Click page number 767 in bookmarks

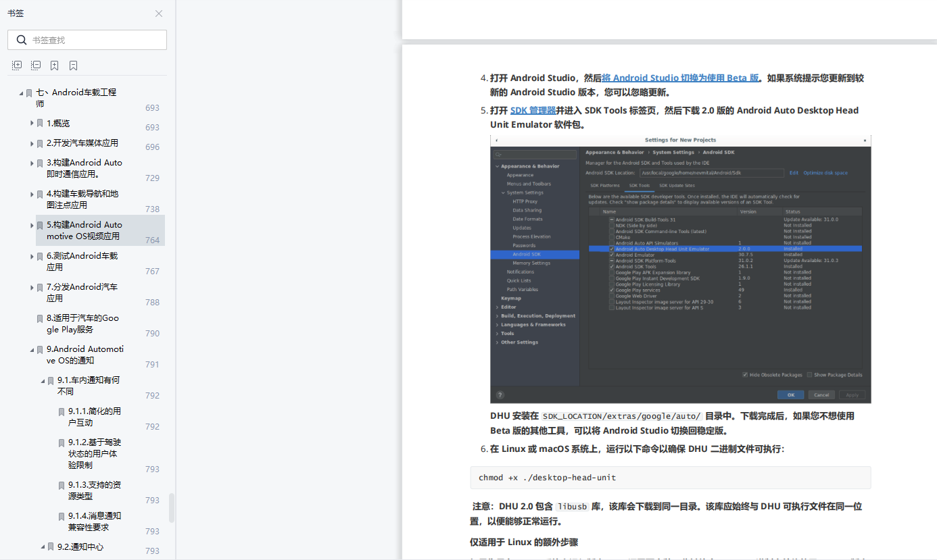pos(152,272)
